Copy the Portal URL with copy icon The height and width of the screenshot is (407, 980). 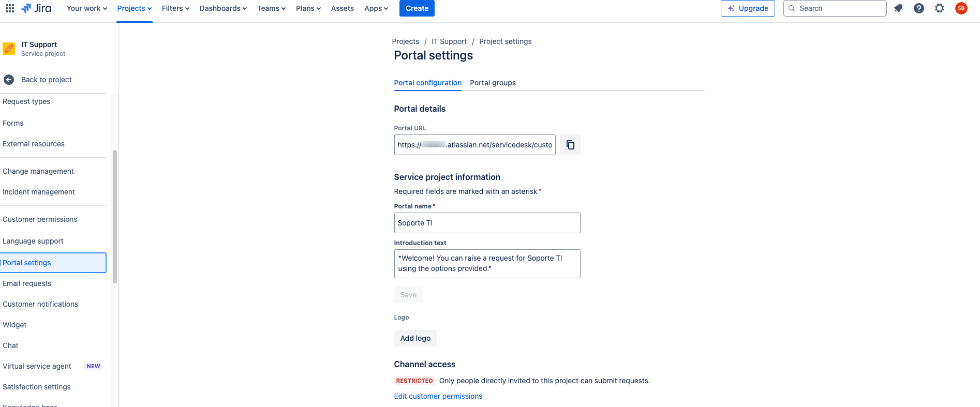pyautogui.click(x=570, y=145)
